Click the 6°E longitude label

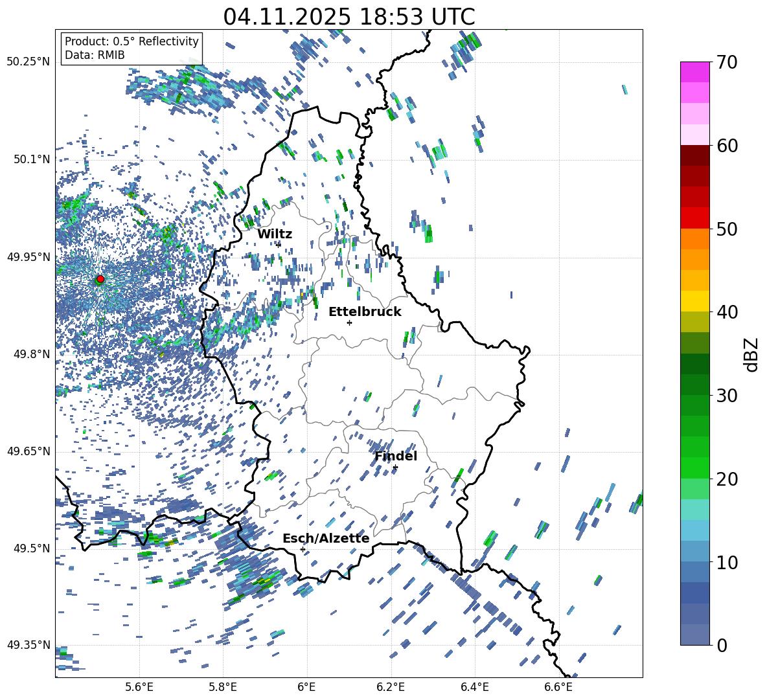click(306, 687)
